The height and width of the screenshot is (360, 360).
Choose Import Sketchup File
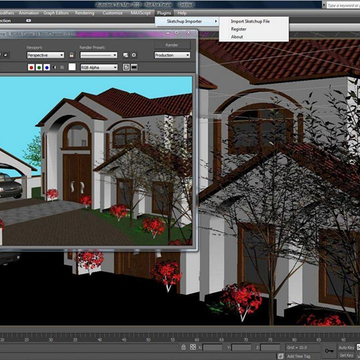click(250, 21)
